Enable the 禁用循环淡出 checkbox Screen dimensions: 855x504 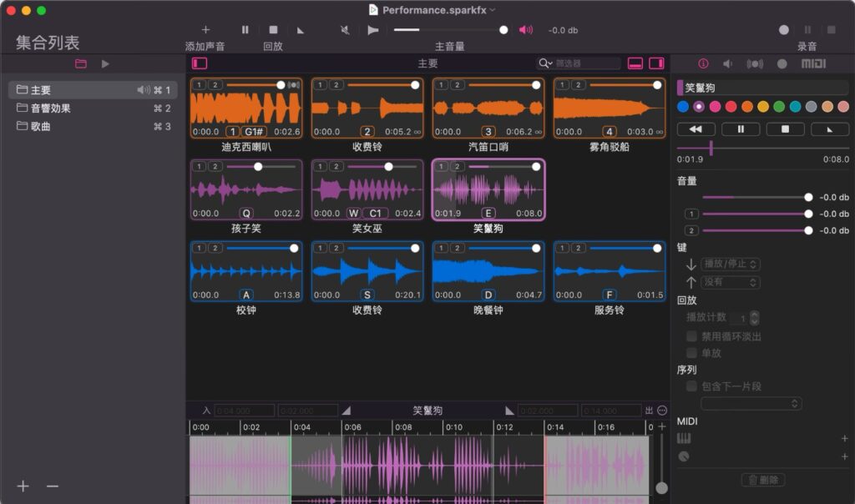(x=691, y=336)
